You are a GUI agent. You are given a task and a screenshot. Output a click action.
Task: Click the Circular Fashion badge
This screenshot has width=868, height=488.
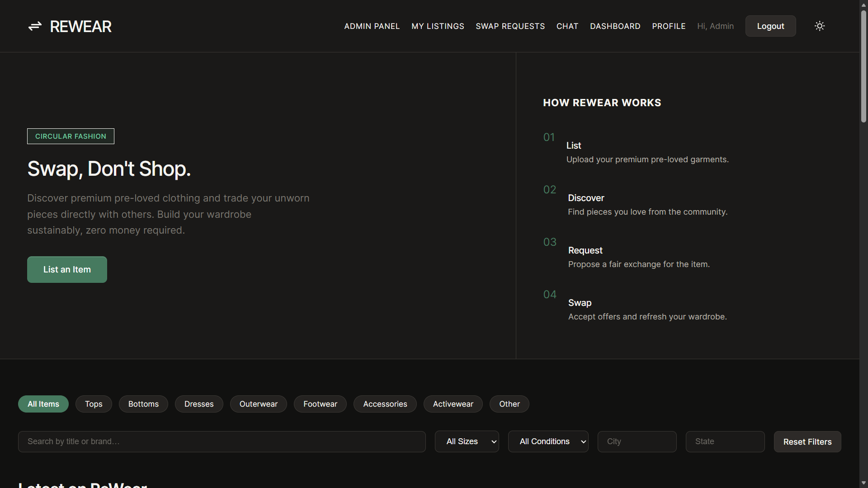71,136
